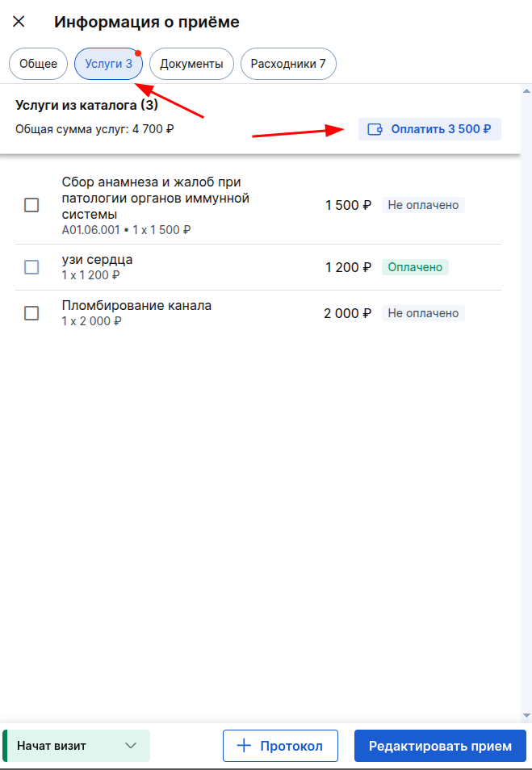Open the Услуги 3 tab
Image resolution: width=532 pixels, height=770 pixels.
pyautogui.click(x=108, y=64)
